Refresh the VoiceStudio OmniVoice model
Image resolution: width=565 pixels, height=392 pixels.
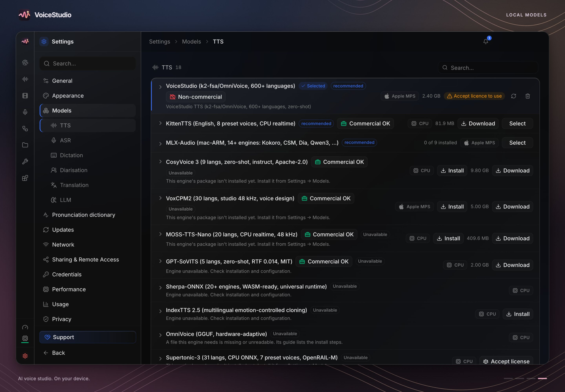coord(513,96)
